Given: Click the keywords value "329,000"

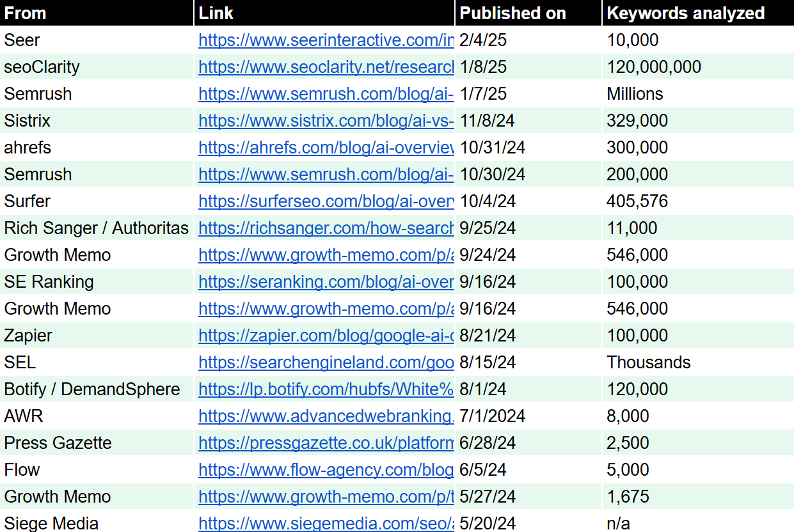Looking at the screenshot, I should pyautogui.click(x=637, y=121).
